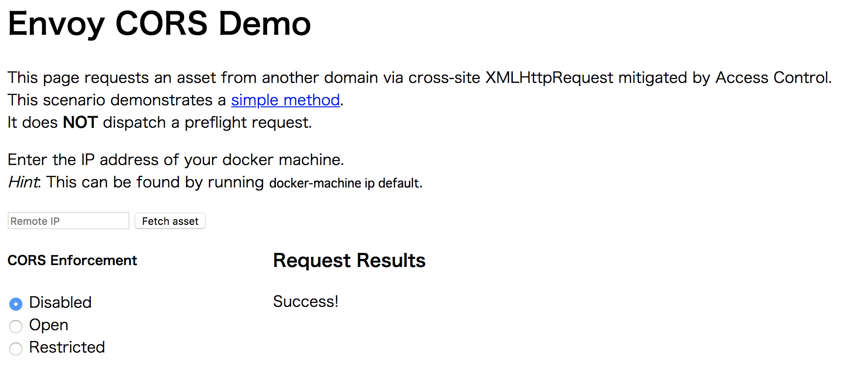Click the Request Results heading
The image size is (868, 376).
349,260
